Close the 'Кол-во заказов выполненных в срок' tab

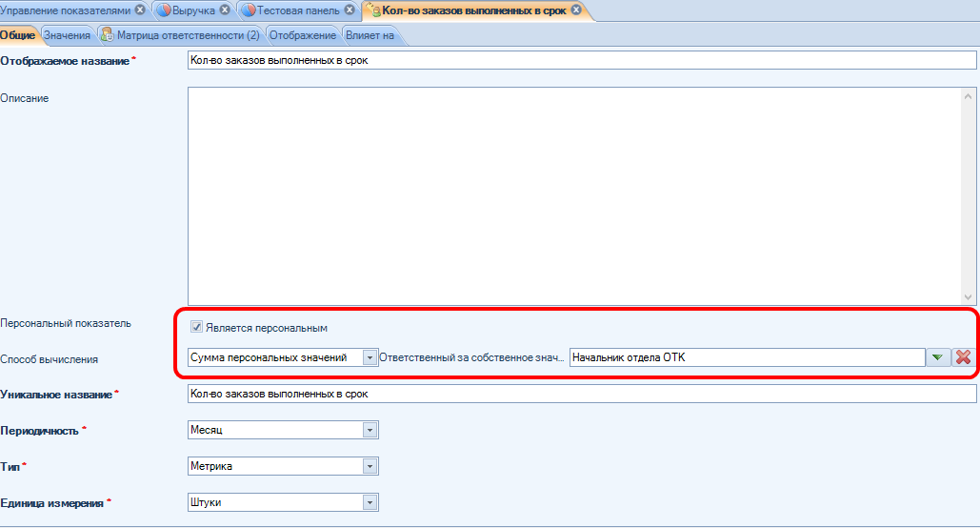[x=575, y=10]
